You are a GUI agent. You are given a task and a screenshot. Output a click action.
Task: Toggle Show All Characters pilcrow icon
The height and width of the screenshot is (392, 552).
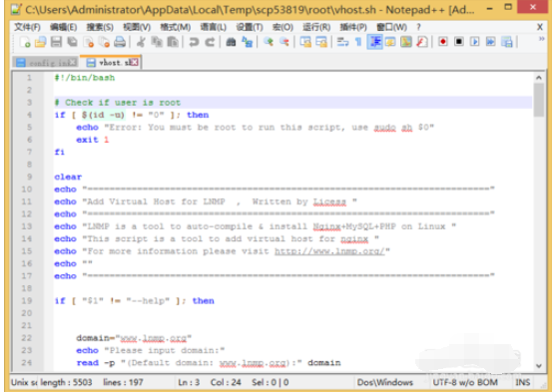click(358, 42)
